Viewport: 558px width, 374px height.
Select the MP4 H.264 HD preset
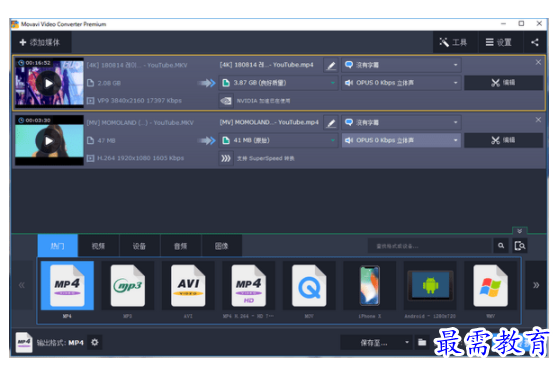(248, 285)
